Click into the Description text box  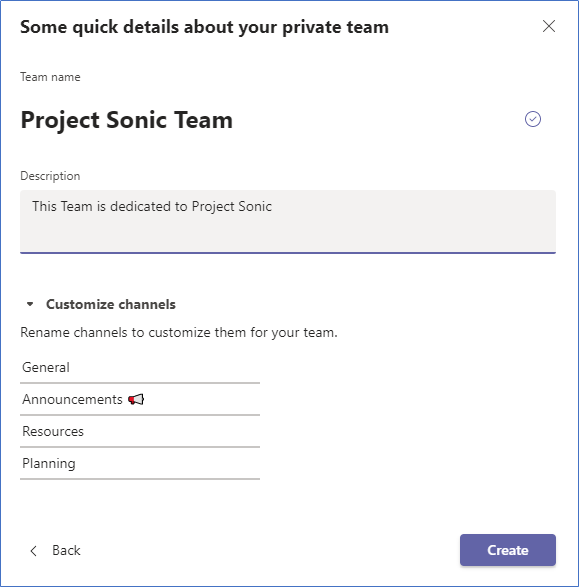(x=288, y=222)
